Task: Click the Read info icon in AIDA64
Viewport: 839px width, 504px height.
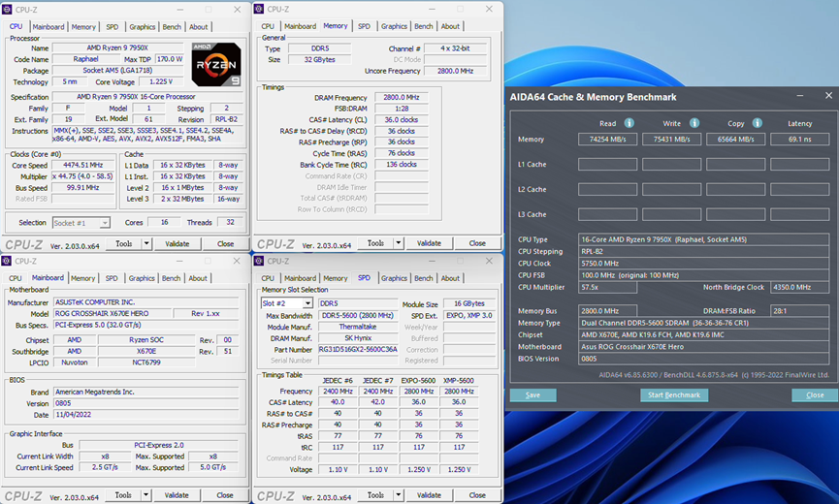Action: (629, 123)
